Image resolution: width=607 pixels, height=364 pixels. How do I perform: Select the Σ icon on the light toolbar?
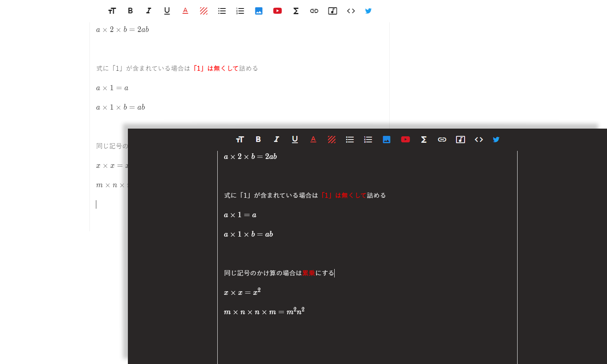click(x=296, y=11)
